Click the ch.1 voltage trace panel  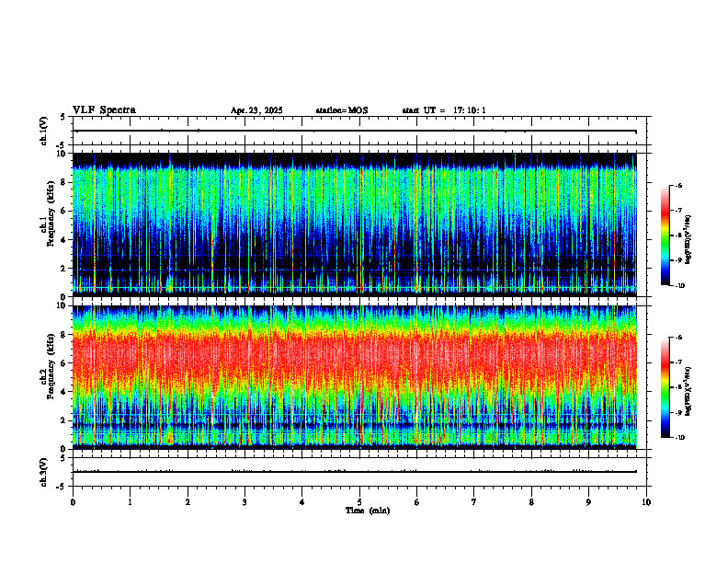(359, 131)
